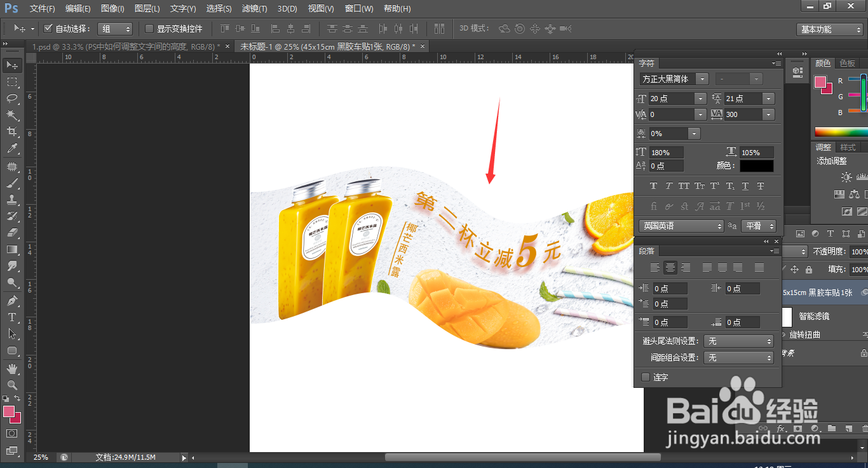Select the Crop tool
This screenshot has width=868, height=468.
[11, 131]
